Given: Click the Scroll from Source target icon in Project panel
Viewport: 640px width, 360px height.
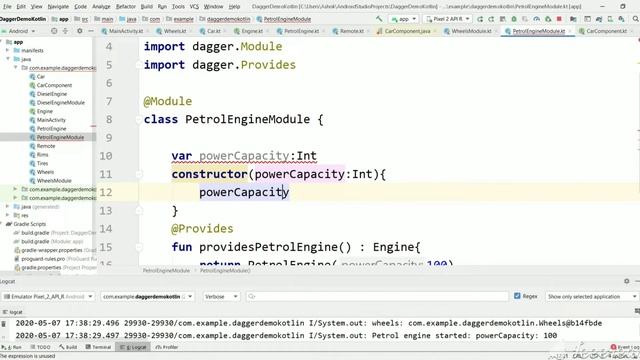Looking at the screenshot, I should (x=54, y=31).
